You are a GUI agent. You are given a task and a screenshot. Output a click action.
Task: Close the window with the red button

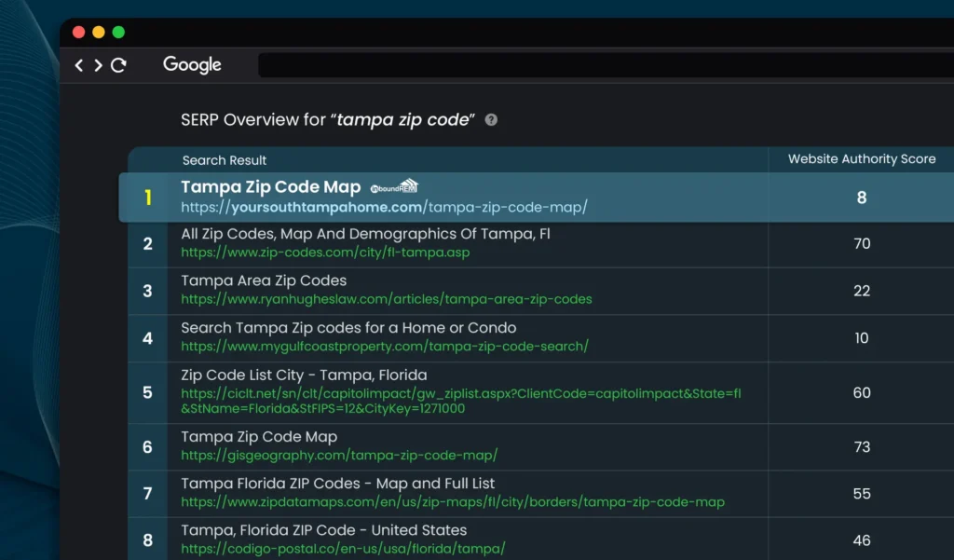point(78,33)
